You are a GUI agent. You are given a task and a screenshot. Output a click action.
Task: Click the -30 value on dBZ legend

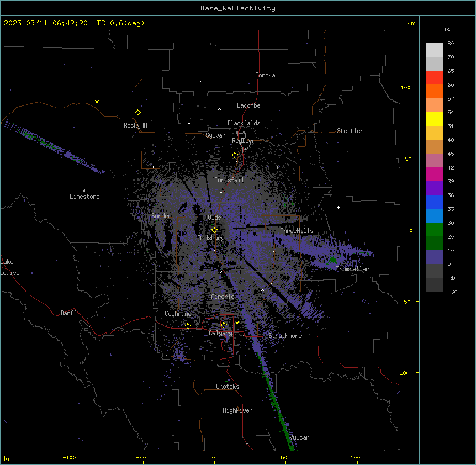pyautogui.click(x=452, y=292)
